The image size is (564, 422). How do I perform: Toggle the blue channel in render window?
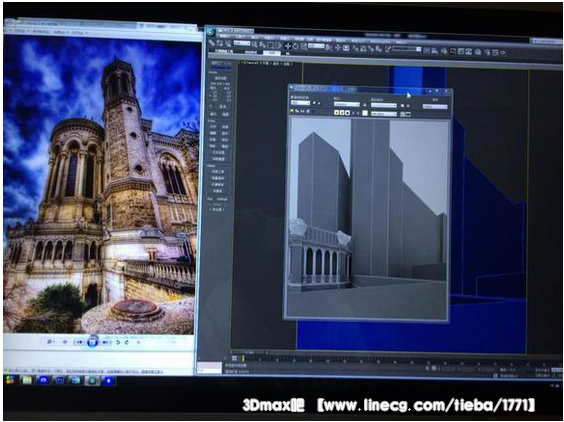point(347,113)
